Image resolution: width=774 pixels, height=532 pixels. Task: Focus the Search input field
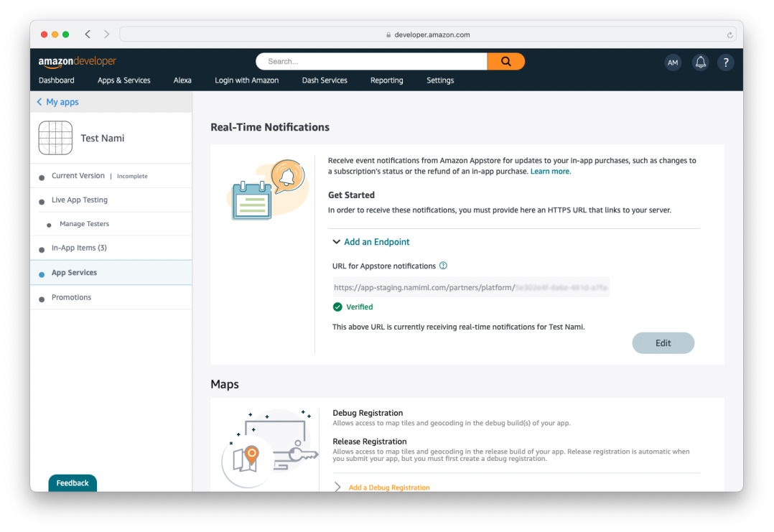point(371,61)
